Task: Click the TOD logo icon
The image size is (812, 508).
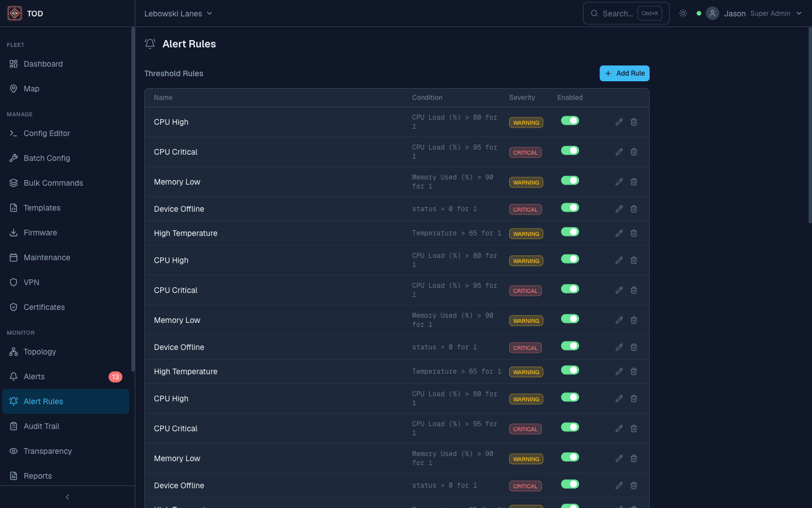Action: point(15,14)
